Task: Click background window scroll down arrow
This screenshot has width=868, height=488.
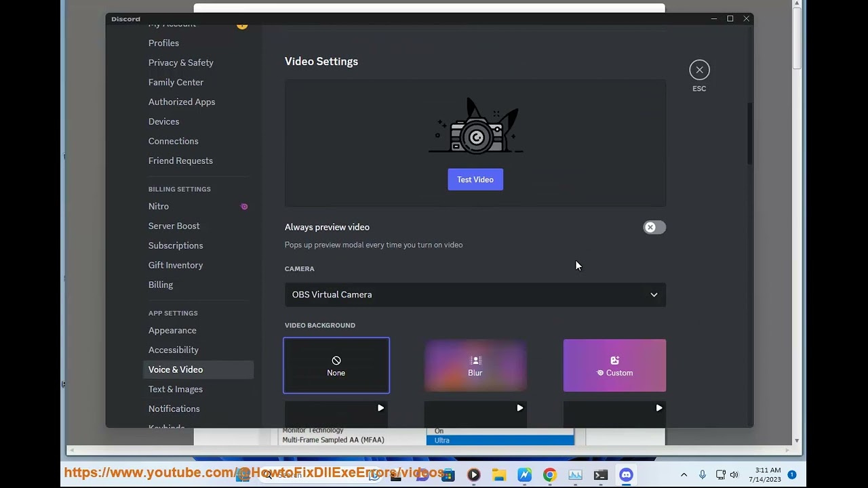Action: [x=797, y=441]
